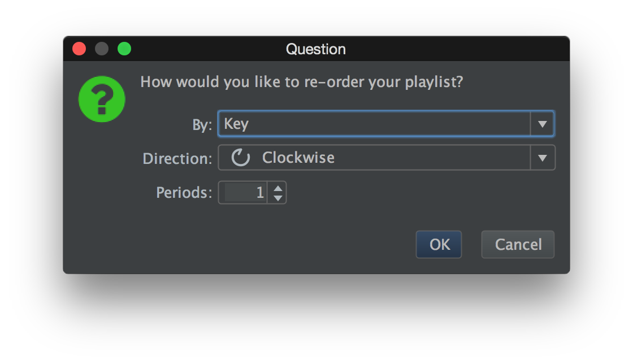Viewport: 633px width, 364px height.
Task: Close the Question dialog with red button
Action: 79,49
